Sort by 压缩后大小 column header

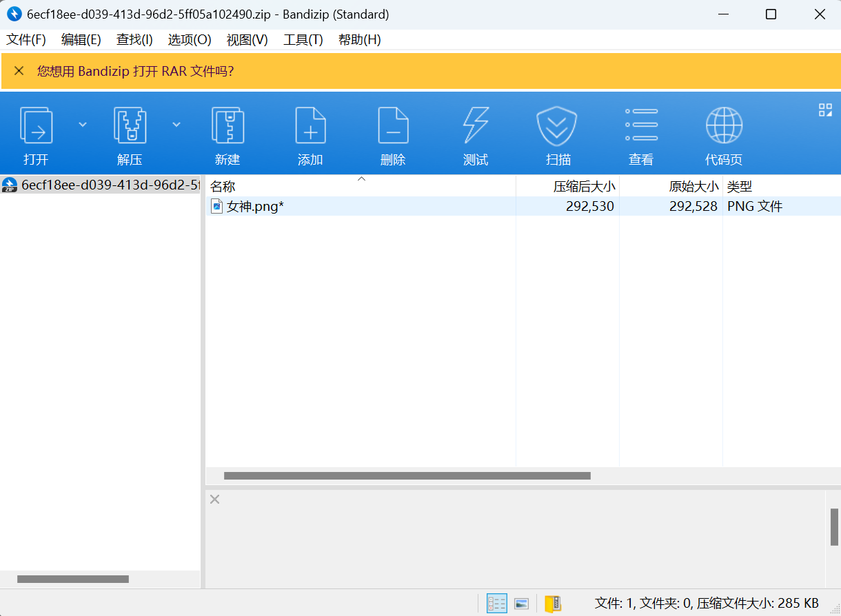coord(567,186)
